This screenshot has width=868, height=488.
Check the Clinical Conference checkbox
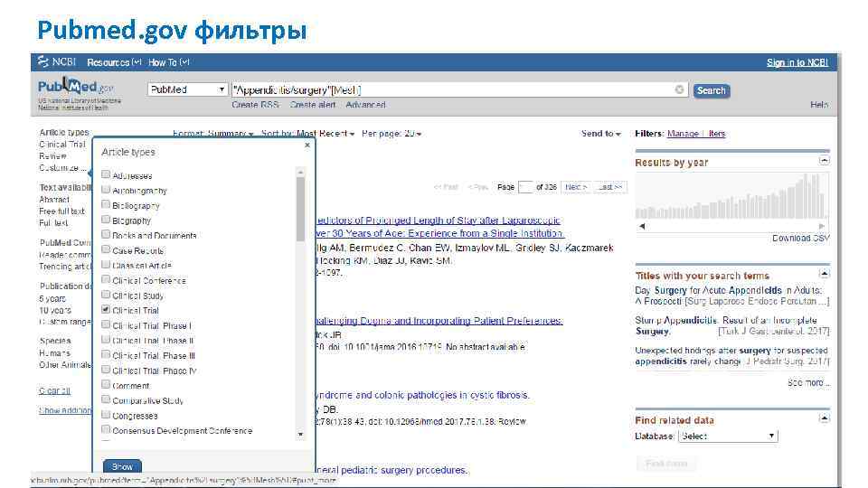pos(106,279)
